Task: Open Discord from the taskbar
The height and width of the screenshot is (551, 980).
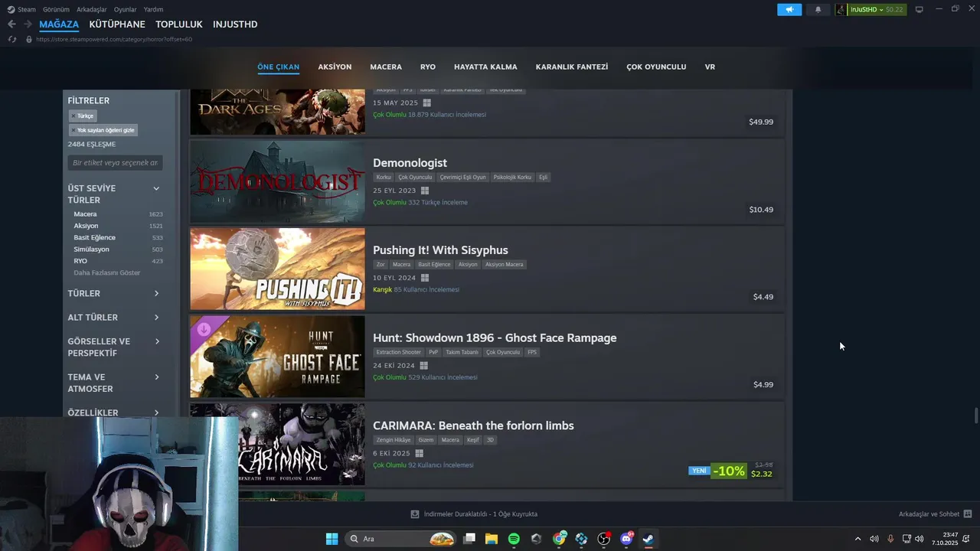Action: pos(626,539)
